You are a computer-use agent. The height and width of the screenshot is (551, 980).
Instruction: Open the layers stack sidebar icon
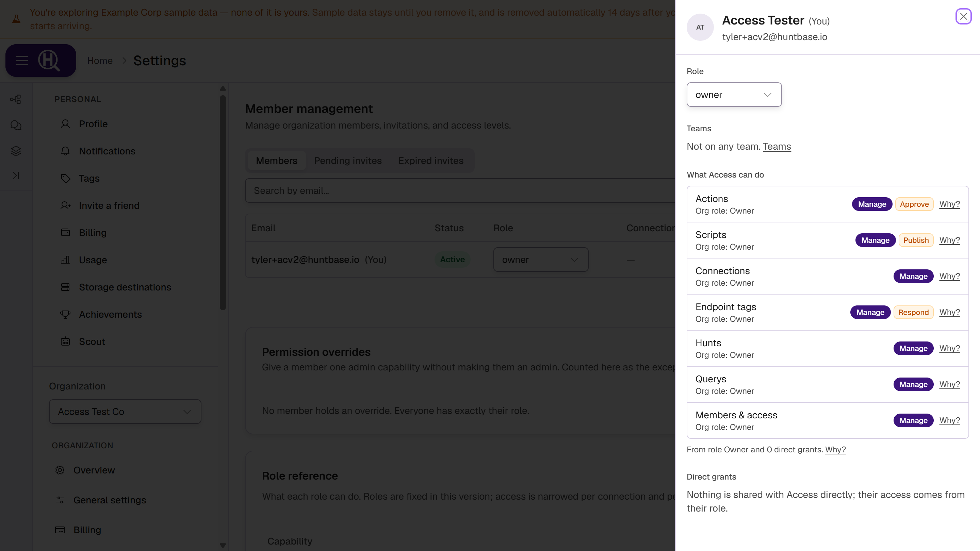coord(16,151)
